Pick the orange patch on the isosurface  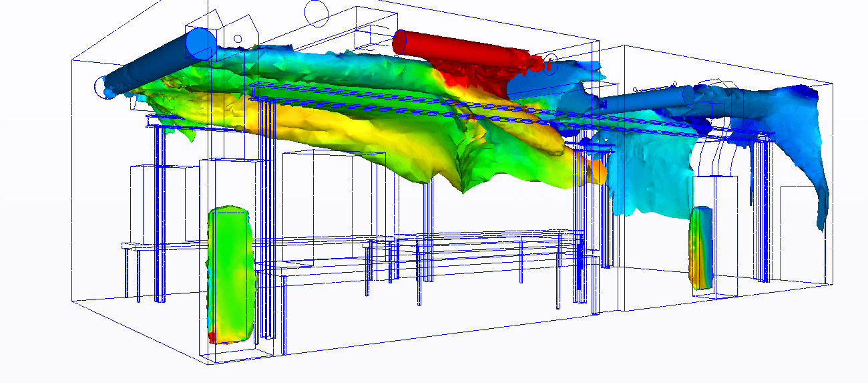(x=594, y=170)
